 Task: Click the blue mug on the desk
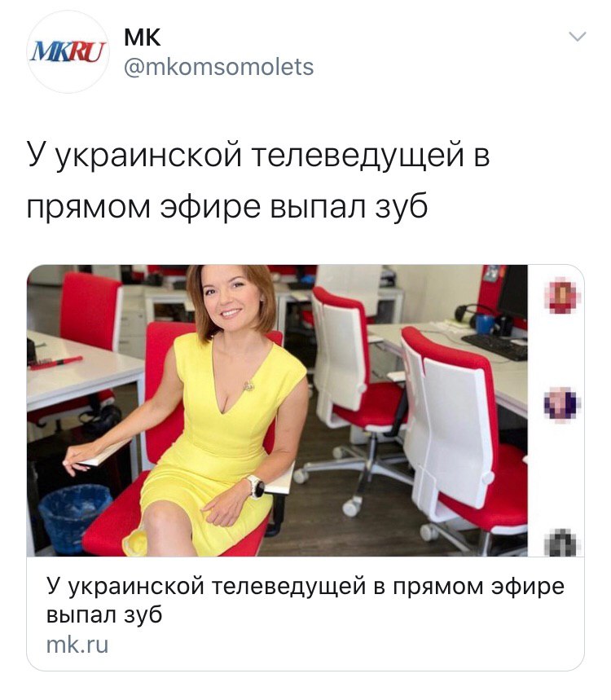point(485,324)
